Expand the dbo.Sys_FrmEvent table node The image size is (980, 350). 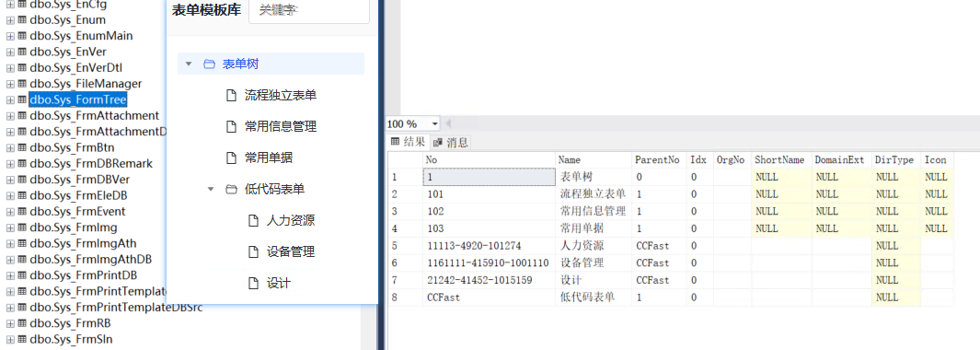[x=10, y=212]
